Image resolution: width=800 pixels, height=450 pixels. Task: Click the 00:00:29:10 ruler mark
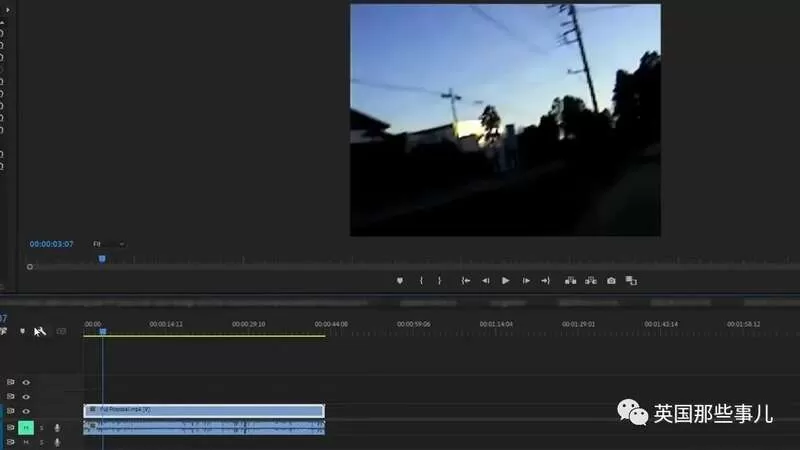248,324
